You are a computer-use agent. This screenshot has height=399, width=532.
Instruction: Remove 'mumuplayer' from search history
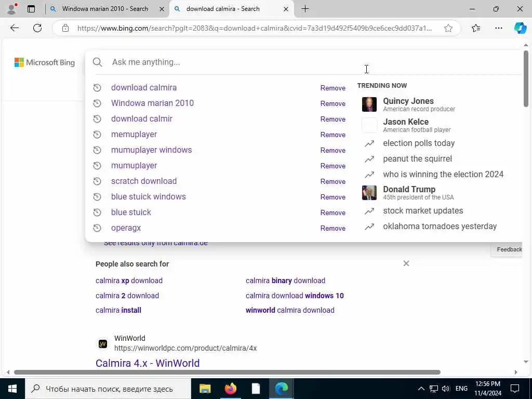[x=333, y=166]
